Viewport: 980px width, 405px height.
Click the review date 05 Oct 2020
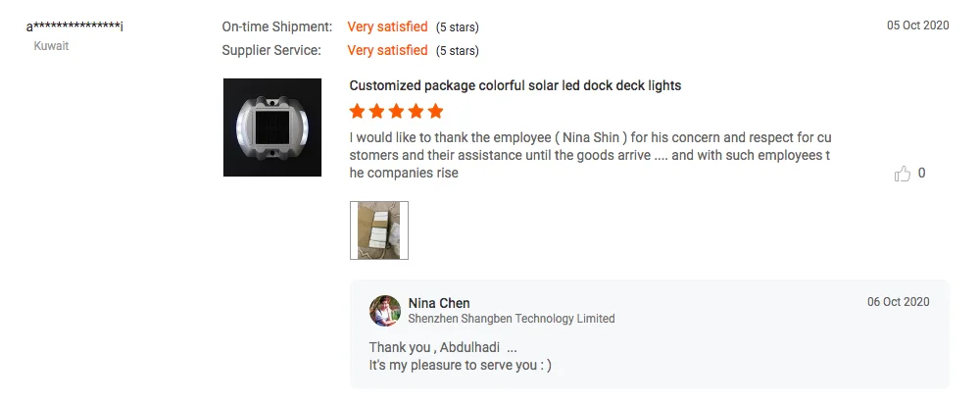(918, 25)
